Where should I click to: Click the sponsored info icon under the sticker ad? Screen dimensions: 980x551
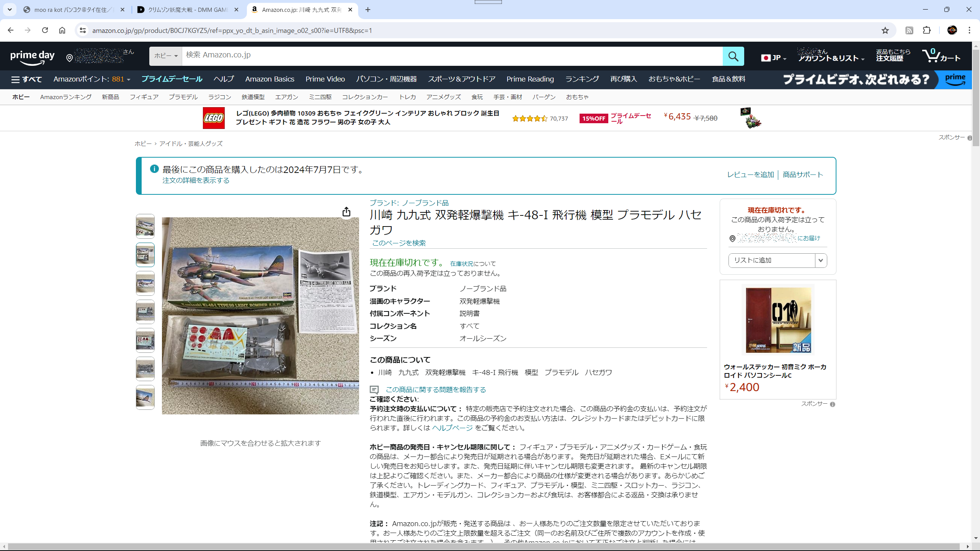pyautogui.click(x=833, y=404)
